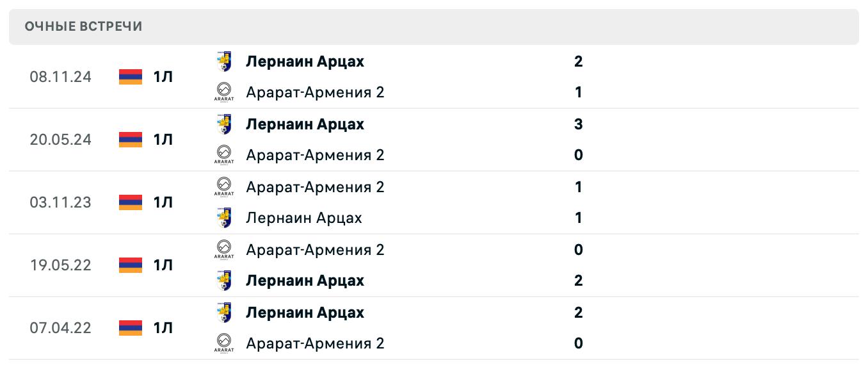Select the Lernain Artsakh club crest for 08.11.24
The image size is (868, 369).
pyautogui.click(x=225, y=60)
